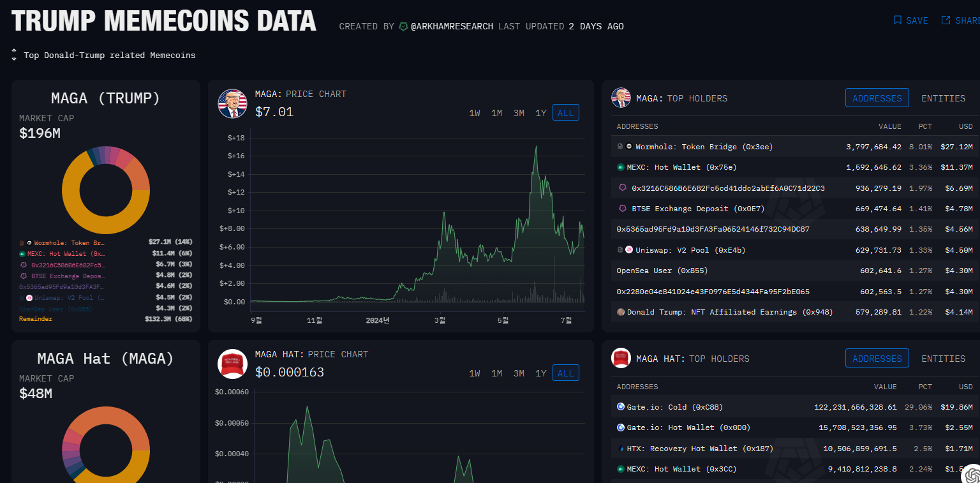This screenshot has width=980, height=483.
Task: Click the Uniswap logo in V2 Pool row
Action: point(629,249)
